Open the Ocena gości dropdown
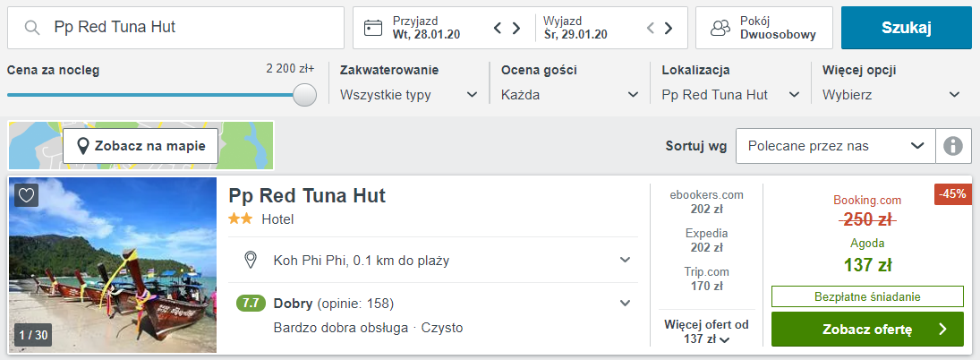The image size is (980, 360). click(x=570, y=95)
